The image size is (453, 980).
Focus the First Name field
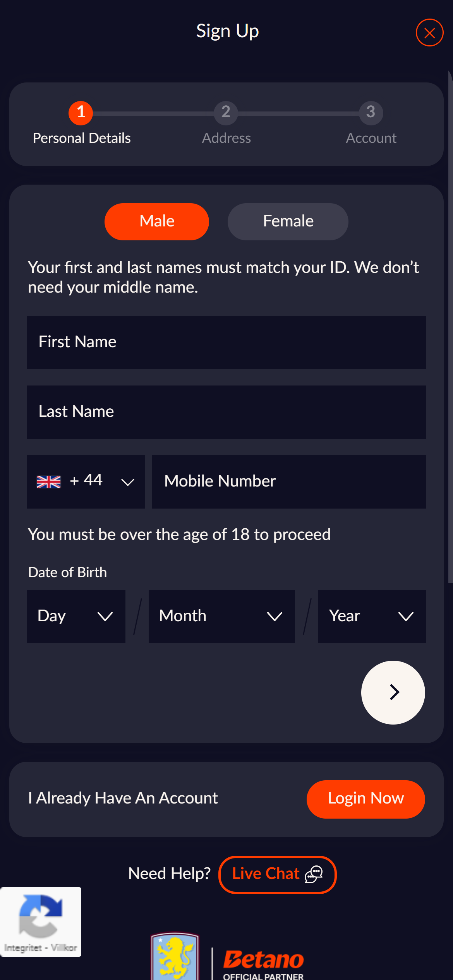(x=226, y=342)
